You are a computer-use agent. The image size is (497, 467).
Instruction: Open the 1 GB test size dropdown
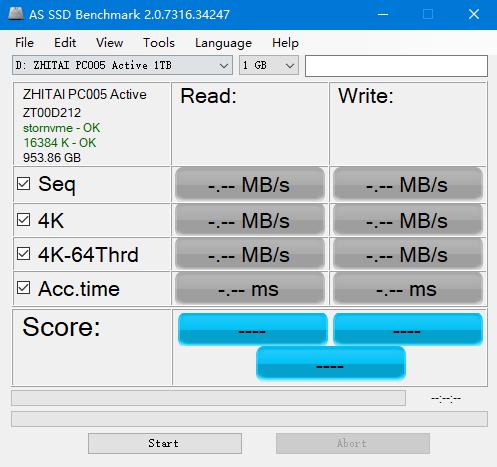click(269, 65)
